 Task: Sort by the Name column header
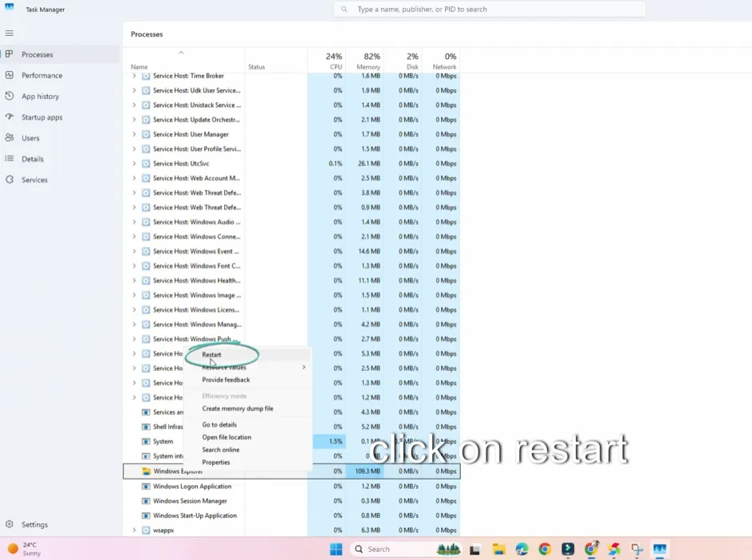point(184,61)
